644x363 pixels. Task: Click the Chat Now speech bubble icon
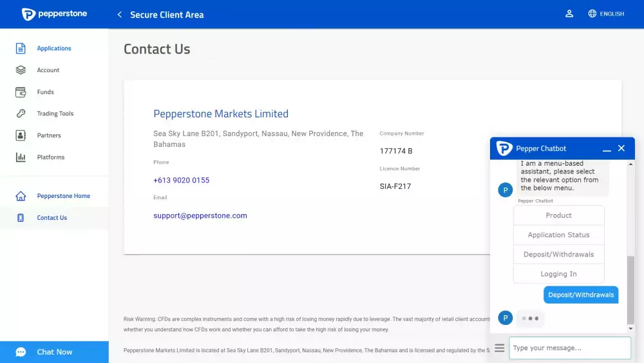[21, 352]
